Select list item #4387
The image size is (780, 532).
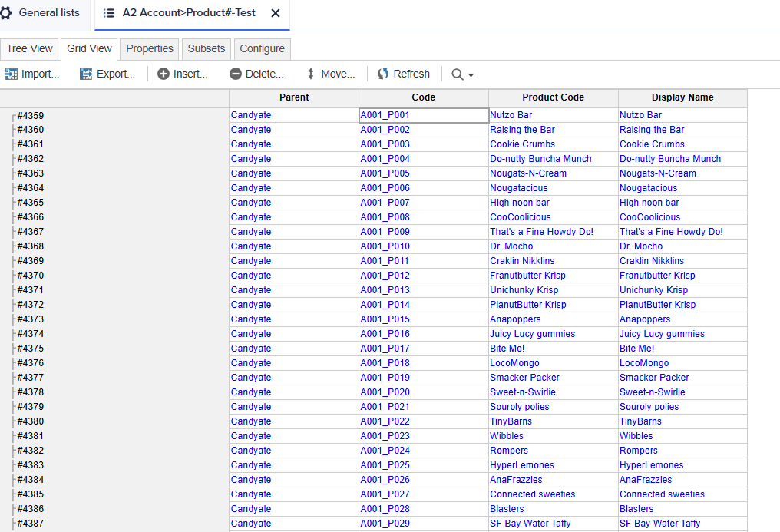click(x=31, y=524)
